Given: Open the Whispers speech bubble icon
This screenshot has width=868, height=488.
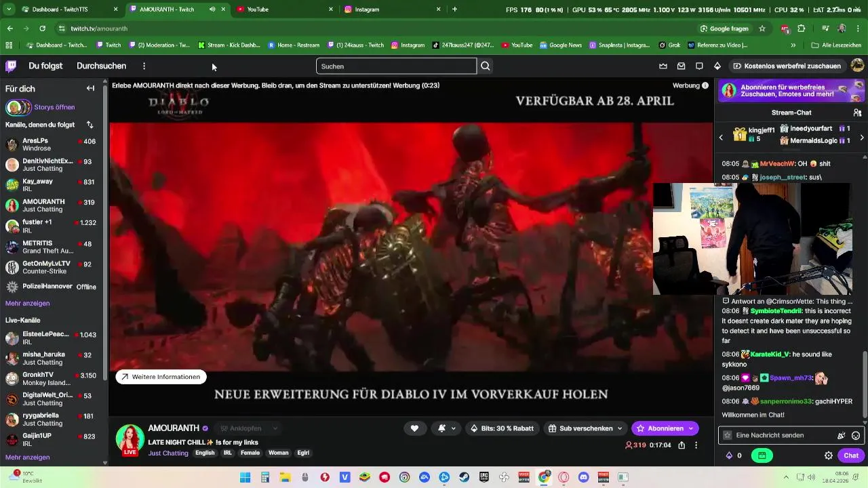Looking at the screenshot, I should pos(699,66).
